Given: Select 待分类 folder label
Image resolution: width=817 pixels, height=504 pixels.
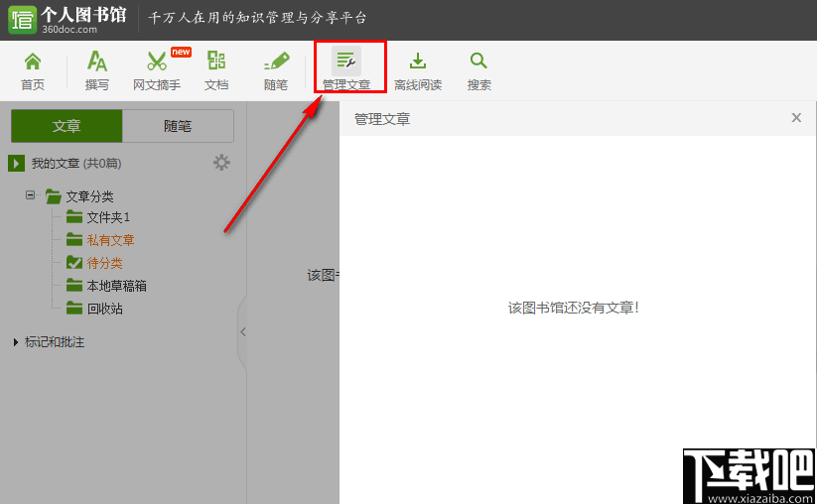Looking at the screenshot, I should [x=104, y=263].
